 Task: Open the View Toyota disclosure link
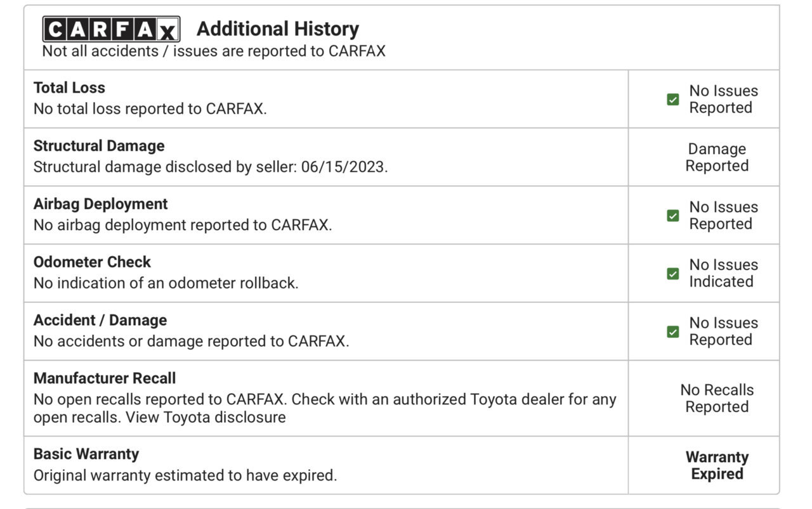point(206,417)
